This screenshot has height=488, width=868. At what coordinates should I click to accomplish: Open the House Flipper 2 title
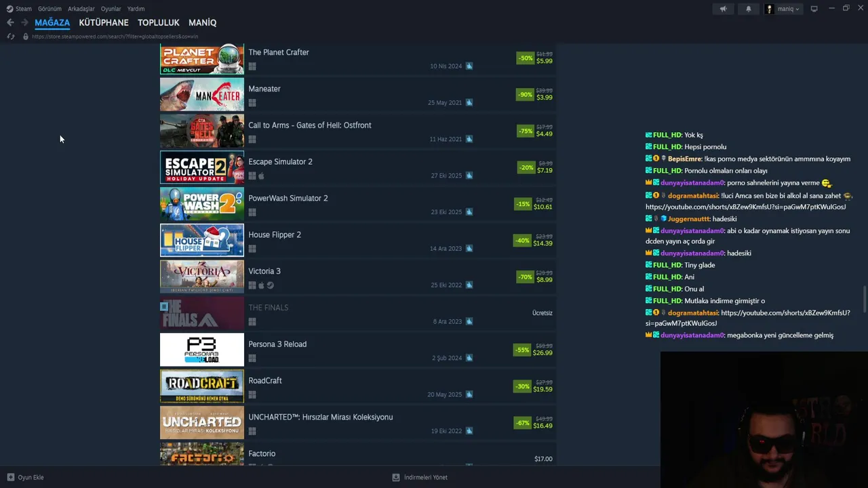275,235
